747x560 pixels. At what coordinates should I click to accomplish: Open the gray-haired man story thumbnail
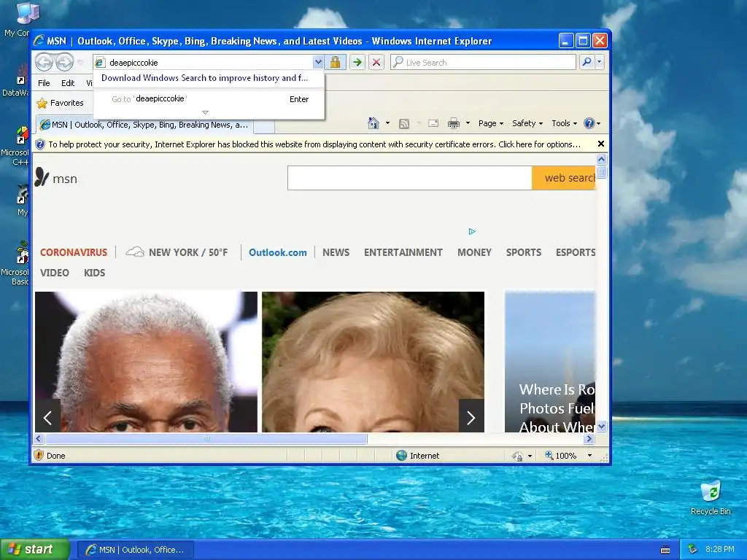pos(146,362)
